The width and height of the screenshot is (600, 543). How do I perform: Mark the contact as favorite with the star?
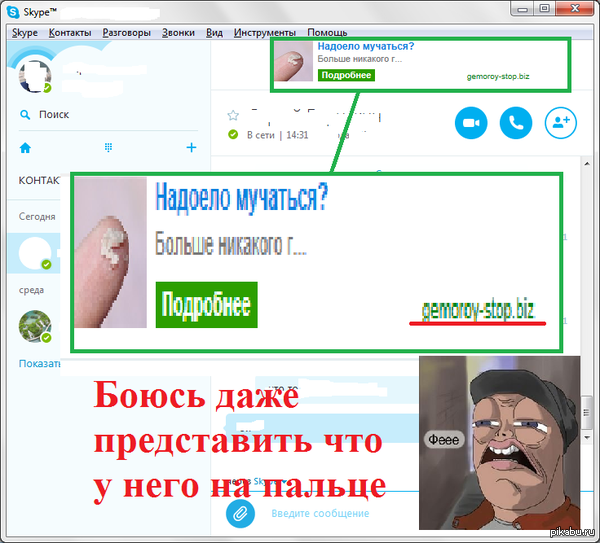(x=233, y=116)
